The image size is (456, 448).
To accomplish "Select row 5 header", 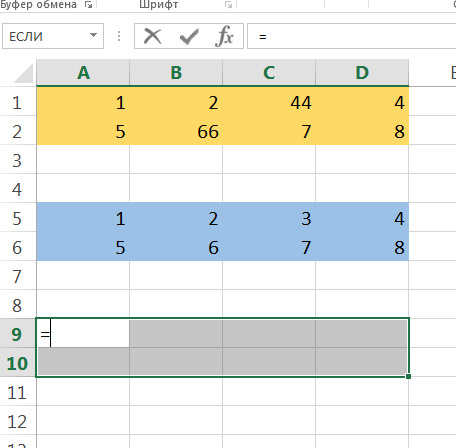I will pyautogui.click(x=17, y=218).
